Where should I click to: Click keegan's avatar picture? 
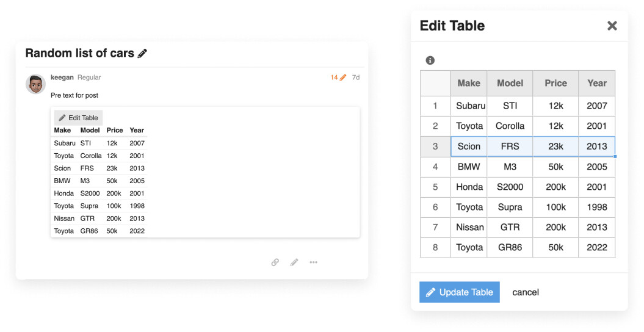coord(35,84)
